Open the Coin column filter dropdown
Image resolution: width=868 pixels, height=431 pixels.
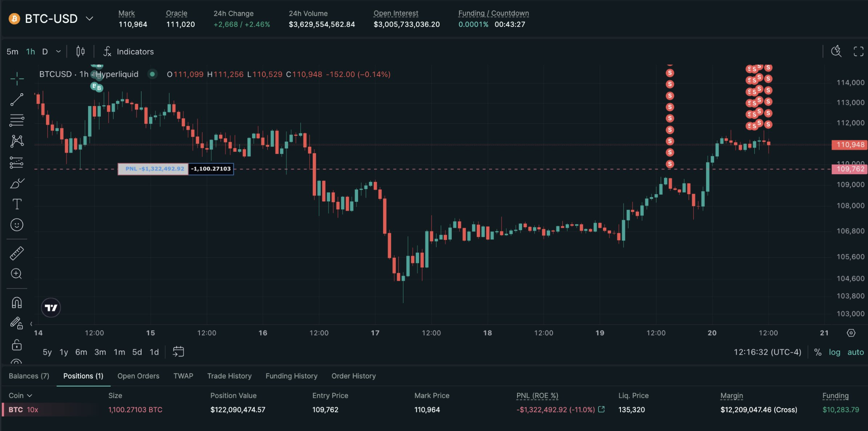point(30,395)
